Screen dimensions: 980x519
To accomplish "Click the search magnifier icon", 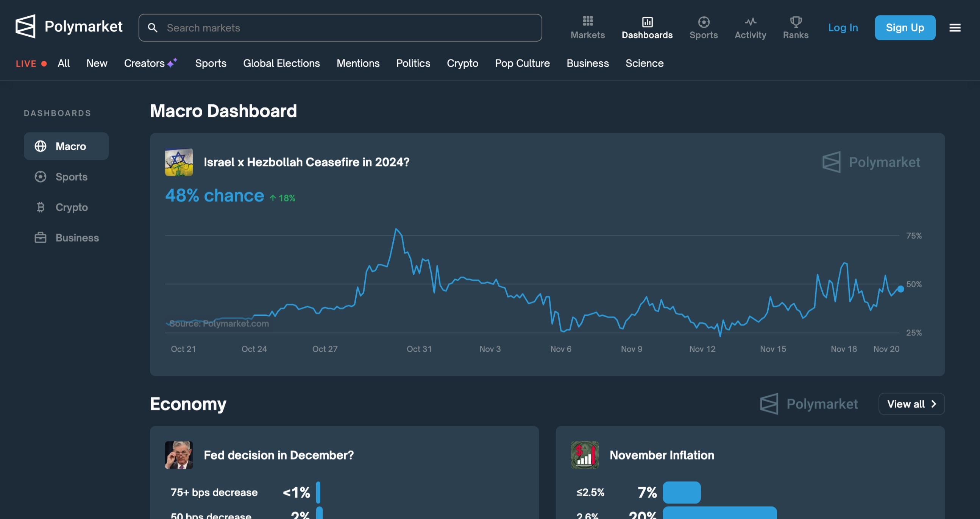I will click(153, 28).
